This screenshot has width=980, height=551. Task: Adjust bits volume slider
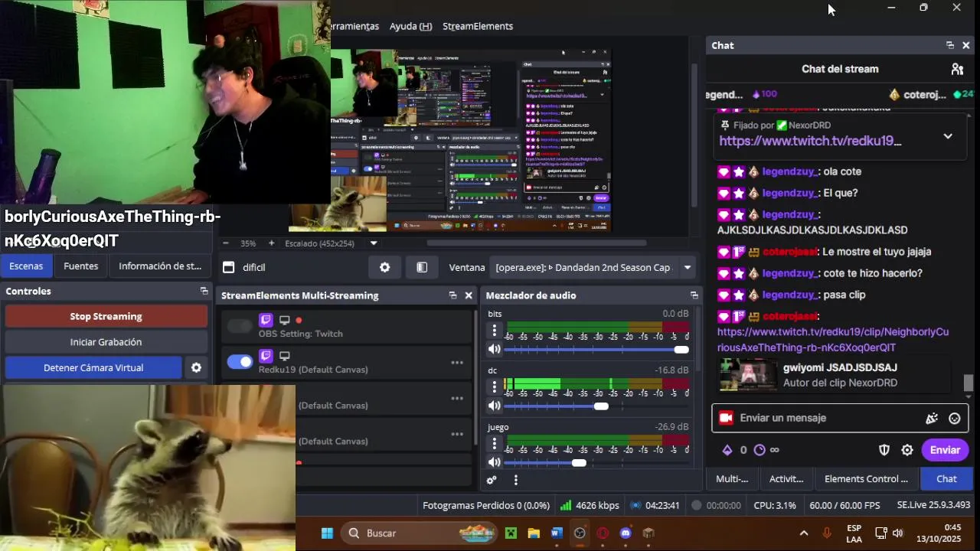[x=596, y=350]
